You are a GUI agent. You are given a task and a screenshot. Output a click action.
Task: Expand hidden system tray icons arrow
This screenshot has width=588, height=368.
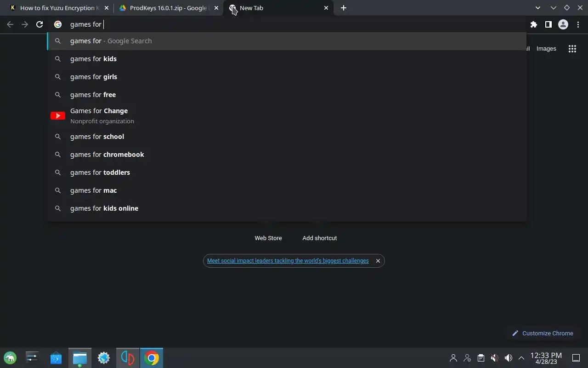tap(521, 358)
